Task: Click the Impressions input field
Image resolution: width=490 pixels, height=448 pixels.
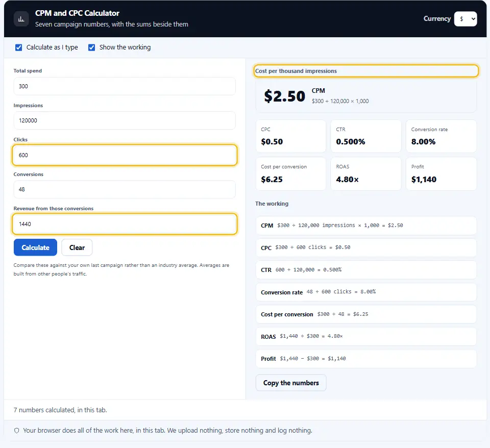Action: 125,120
